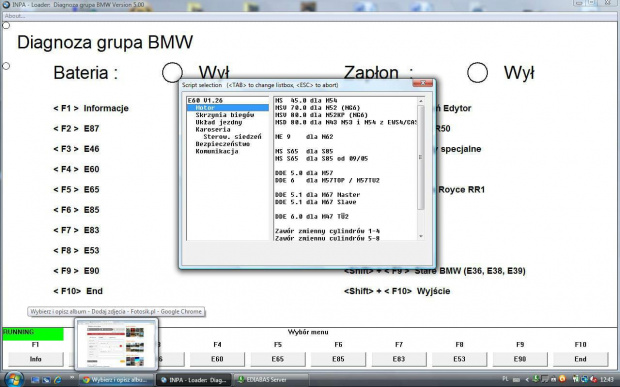Switch to the Chrome 'Wybierz i opisz albu...' taskbar button
The image size is (620, 387).
click(117, 380)
